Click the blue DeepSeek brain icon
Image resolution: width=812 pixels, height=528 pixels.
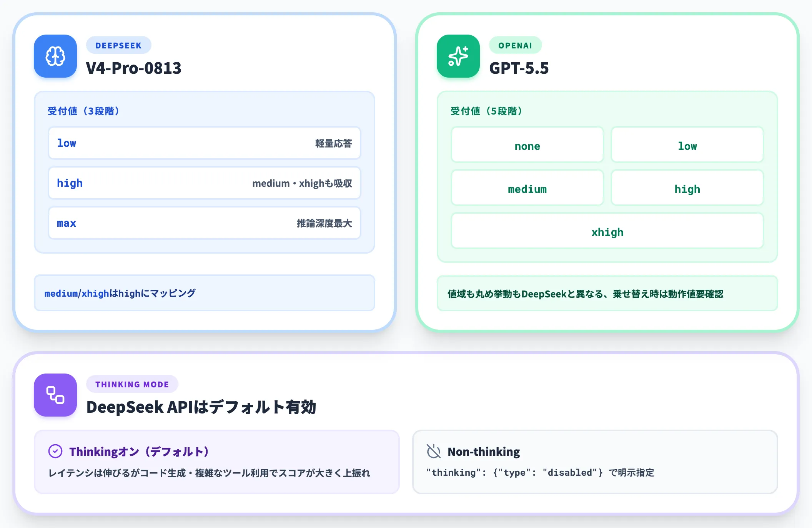(x=55, y=56)
